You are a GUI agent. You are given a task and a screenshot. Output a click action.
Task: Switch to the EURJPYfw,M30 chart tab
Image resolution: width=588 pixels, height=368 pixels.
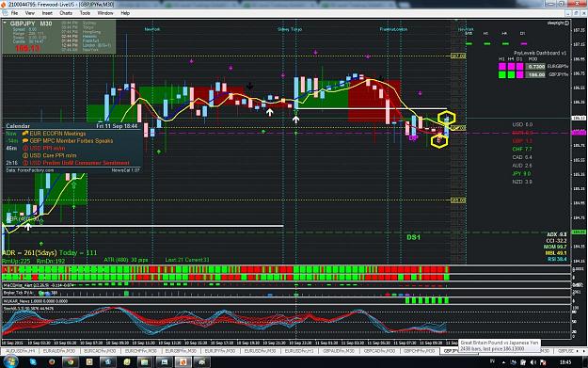[220, 351]
